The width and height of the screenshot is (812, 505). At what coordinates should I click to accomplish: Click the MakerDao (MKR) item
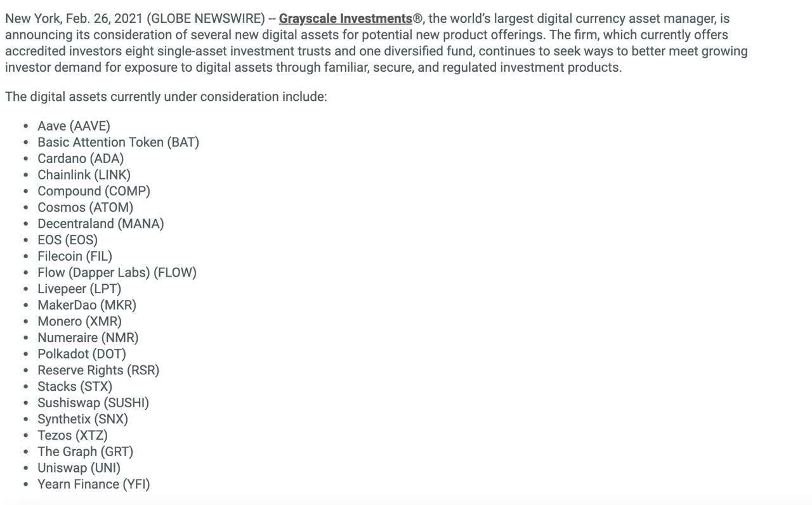[87, 305]
